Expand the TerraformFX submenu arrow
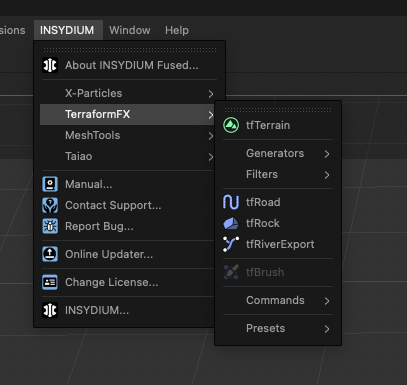Image resolution: width=407 pixels, height=385 pixels. coord(211,115)
